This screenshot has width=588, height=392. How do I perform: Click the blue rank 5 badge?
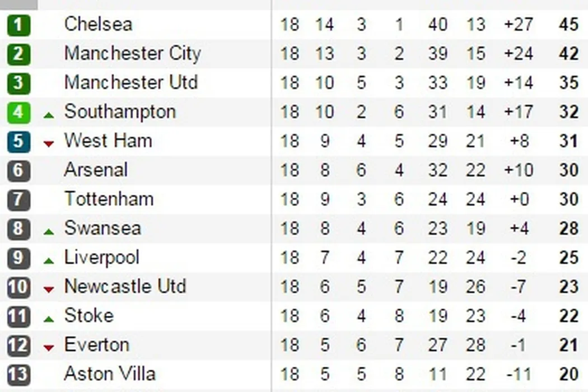[18, 141]
